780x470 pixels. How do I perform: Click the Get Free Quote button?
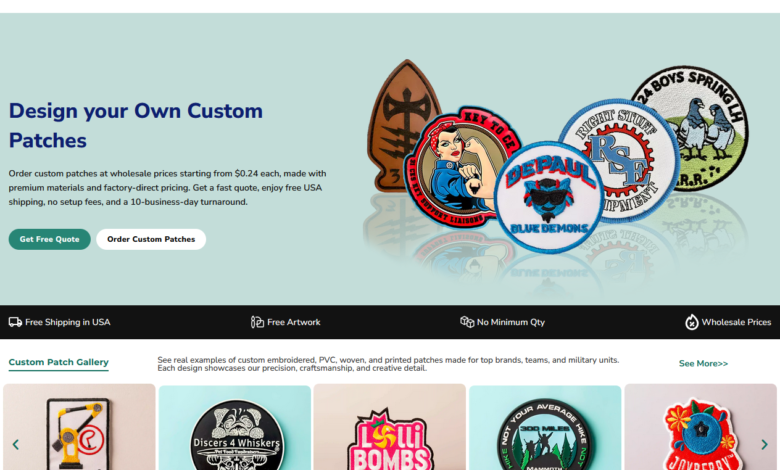coord(49,239)
